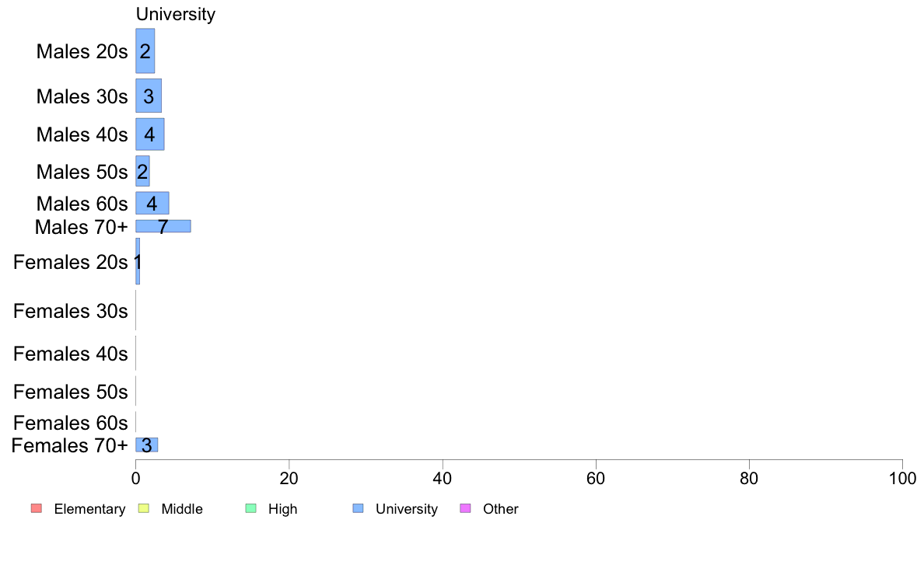Click the High green legend swatch
Image resolution: width=924 pixels, height=572 pixels.
point(250,508)
